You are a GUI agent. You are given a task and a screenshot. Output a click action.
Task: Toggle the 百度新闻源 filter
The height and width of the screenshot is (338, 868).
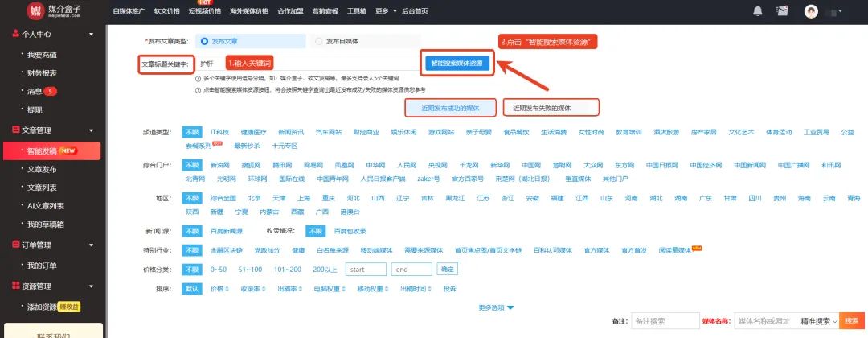pos(226,230)
